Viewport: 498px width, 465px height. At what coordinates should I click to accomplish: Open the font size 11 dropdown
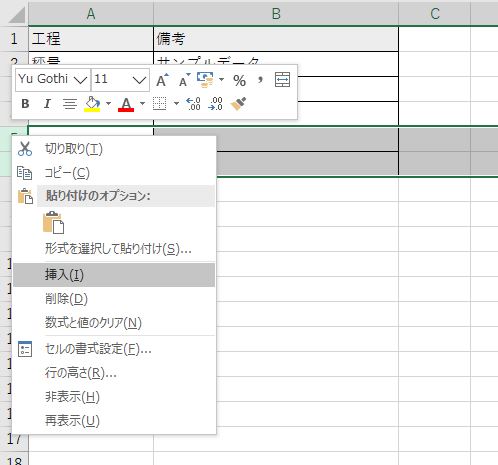tap(139, 80)
